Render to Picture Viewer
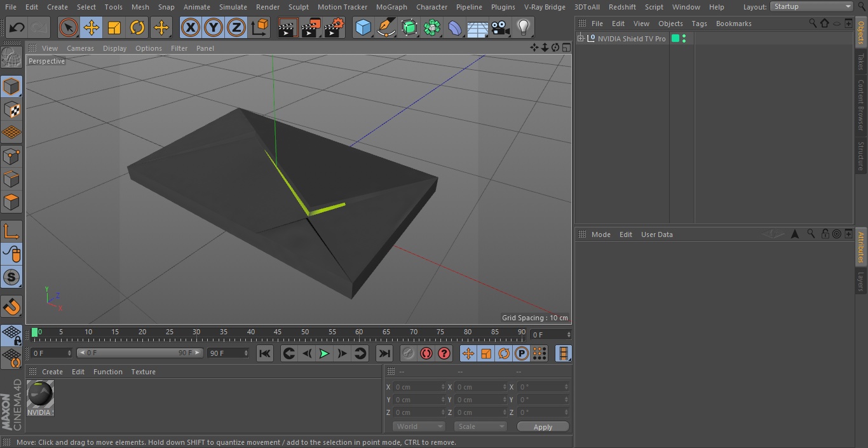This screenshot has width=868, height=448. (311, 28)
